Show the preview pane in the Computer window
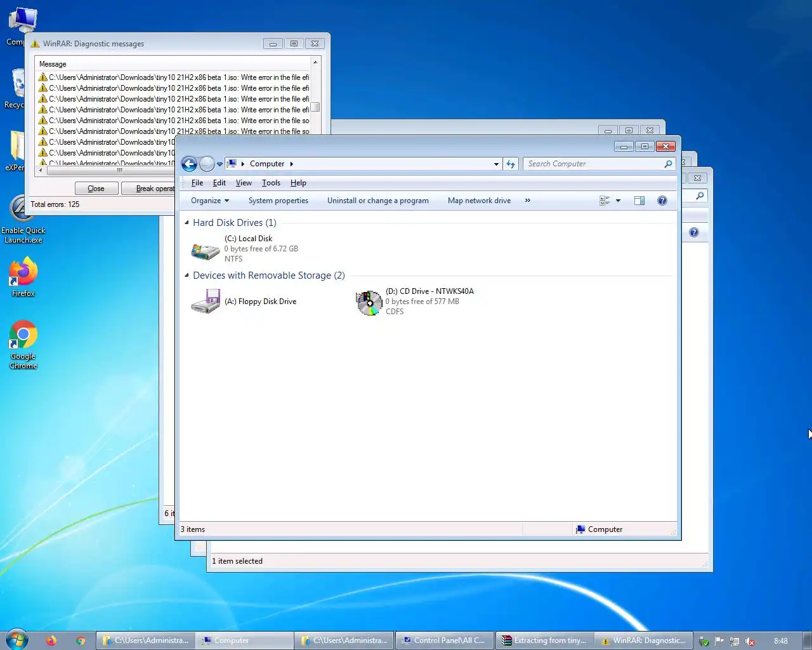The height and width of the screenshot is (650, 812). point(639,201)
